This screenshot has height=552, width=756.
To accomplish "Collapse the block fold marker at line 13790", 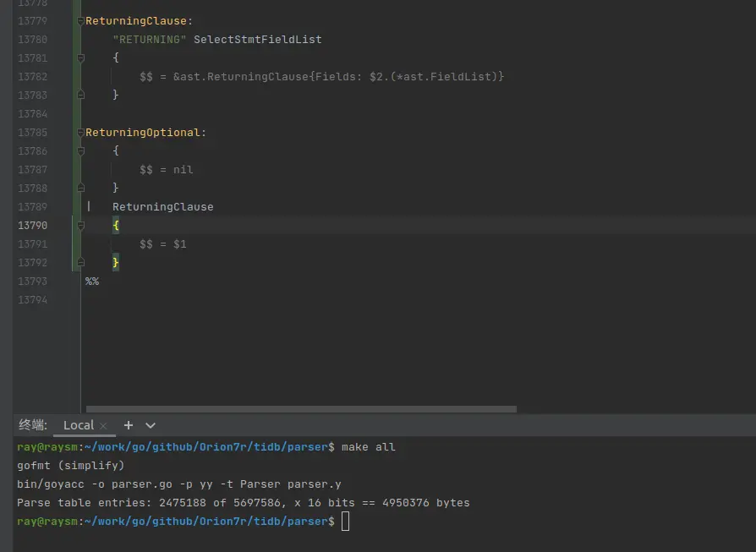I will pos(81,226).
